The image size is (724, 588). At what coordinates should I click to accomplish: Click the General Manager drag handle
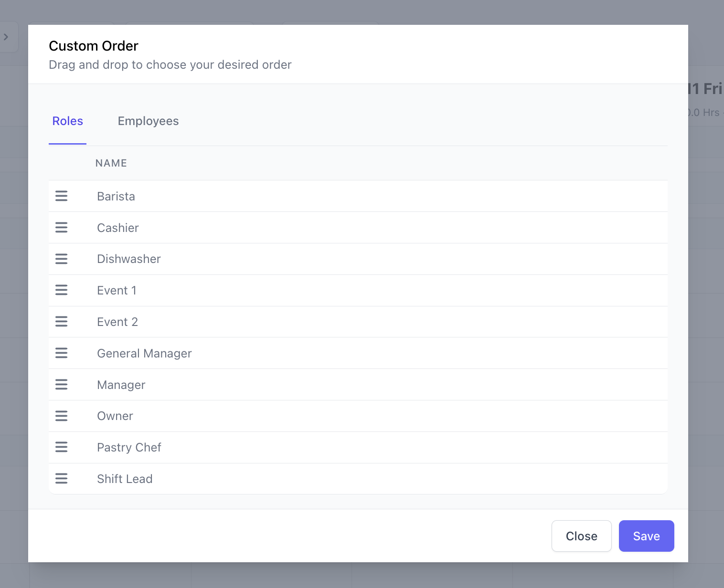(x=62, y=353)
